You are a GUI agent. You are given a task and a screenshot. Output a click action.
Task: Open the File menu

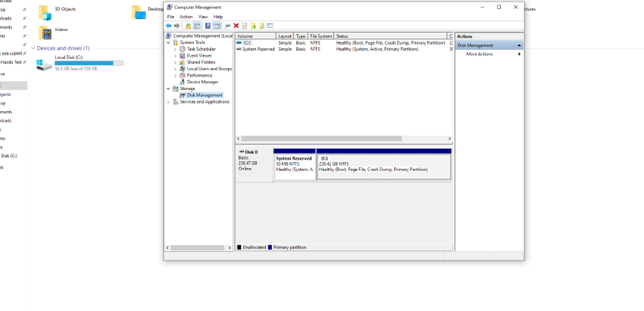[170, 17]
